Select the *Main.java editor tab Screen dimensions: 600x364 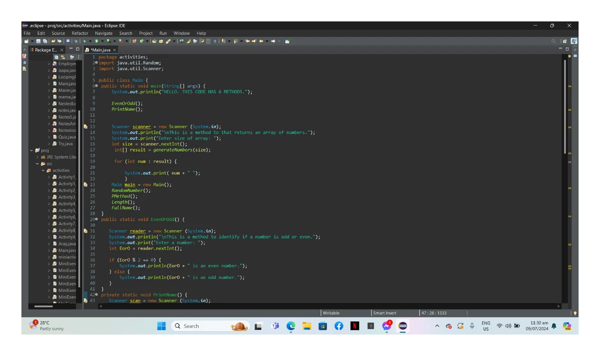pyautogui.click(x=100, y=50)
